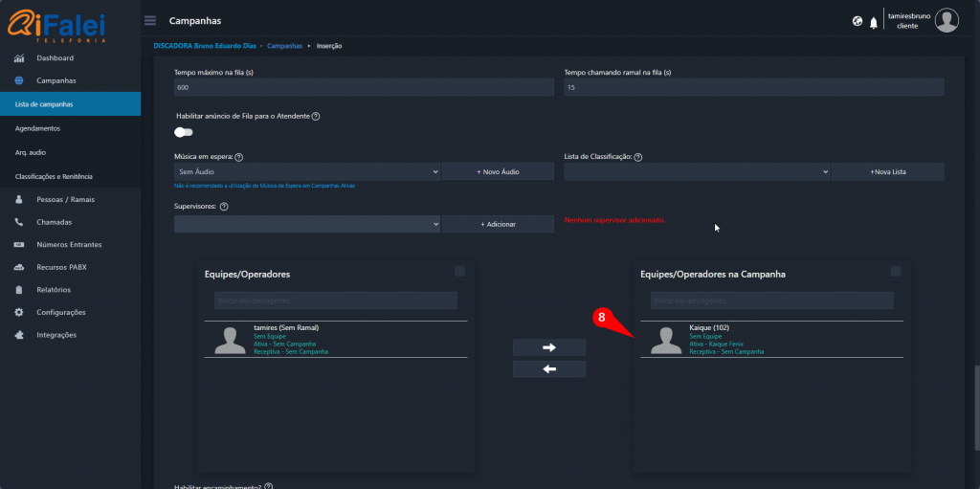Click the + Novo Áudio button
980x489 pixels.
point(498,171)
